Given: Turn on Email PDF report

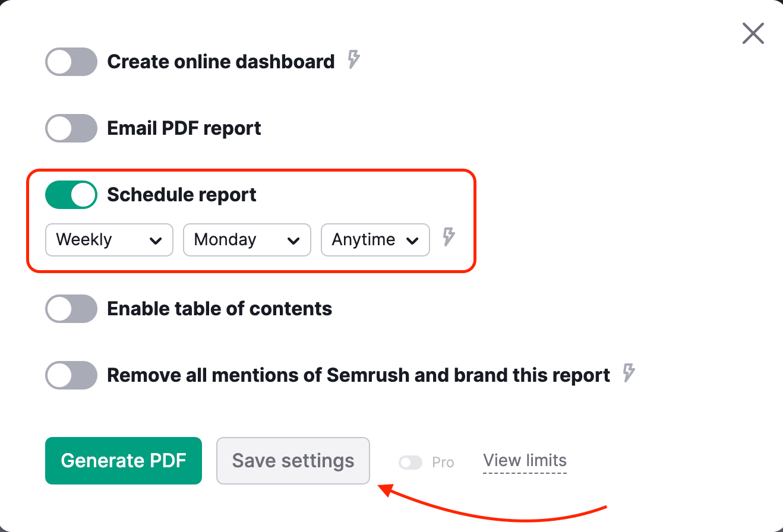Looking at the screenshot, I should tap(71, 128).
